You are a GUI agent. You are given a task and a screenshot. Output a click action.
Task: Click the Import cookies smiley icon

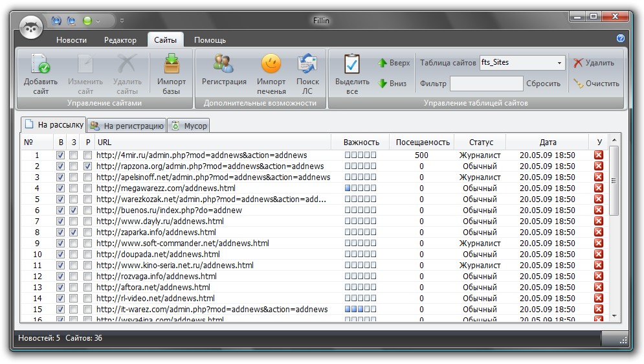point(271,64)
